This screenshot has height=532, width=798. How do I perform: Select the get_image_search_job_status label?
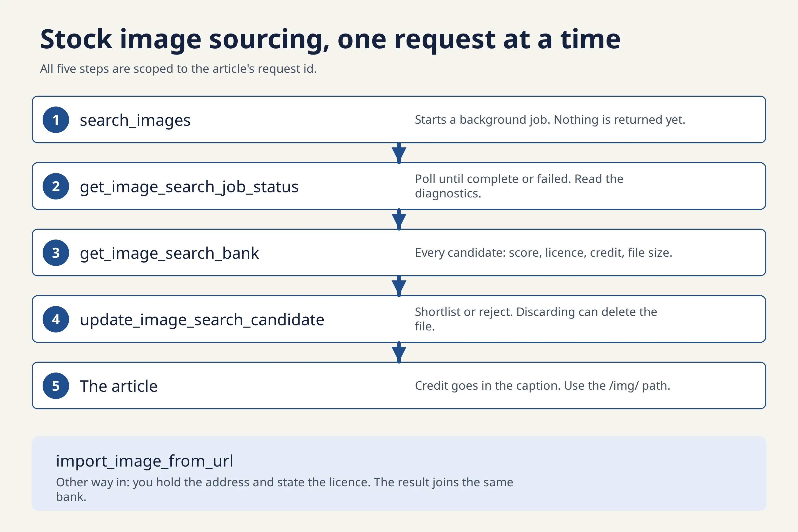(x=189, y=187)
